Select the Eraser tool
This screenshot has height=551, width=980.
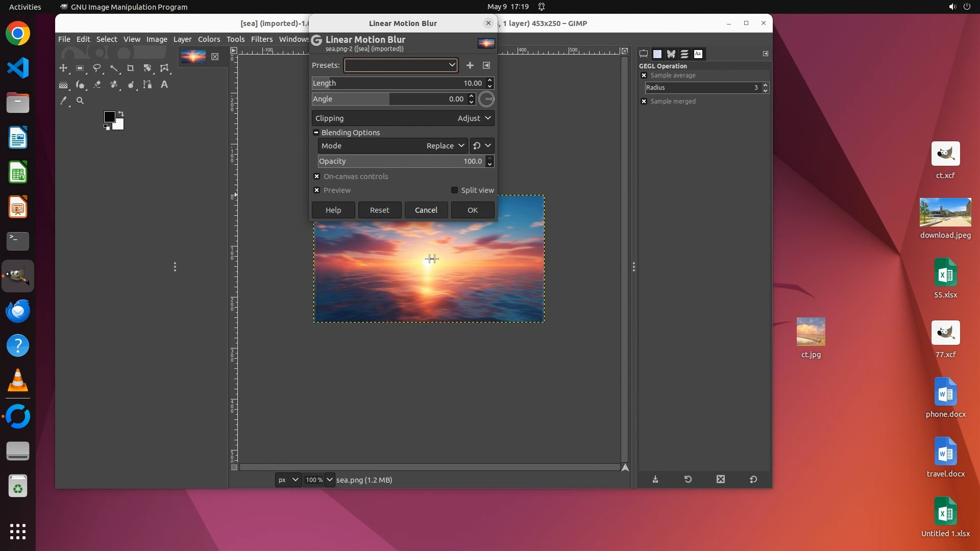tap(97, 85)
